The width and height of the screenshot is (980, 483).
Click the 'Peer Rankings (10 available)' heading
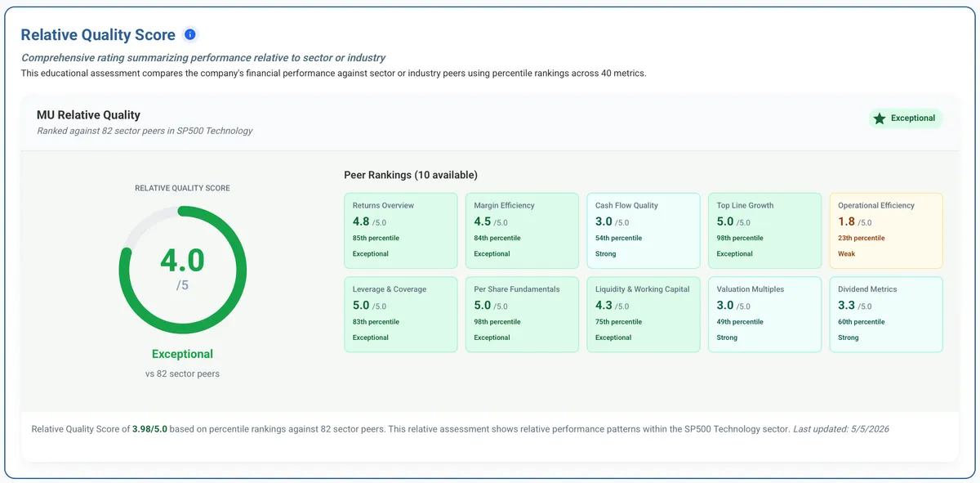tap(411, 175)
